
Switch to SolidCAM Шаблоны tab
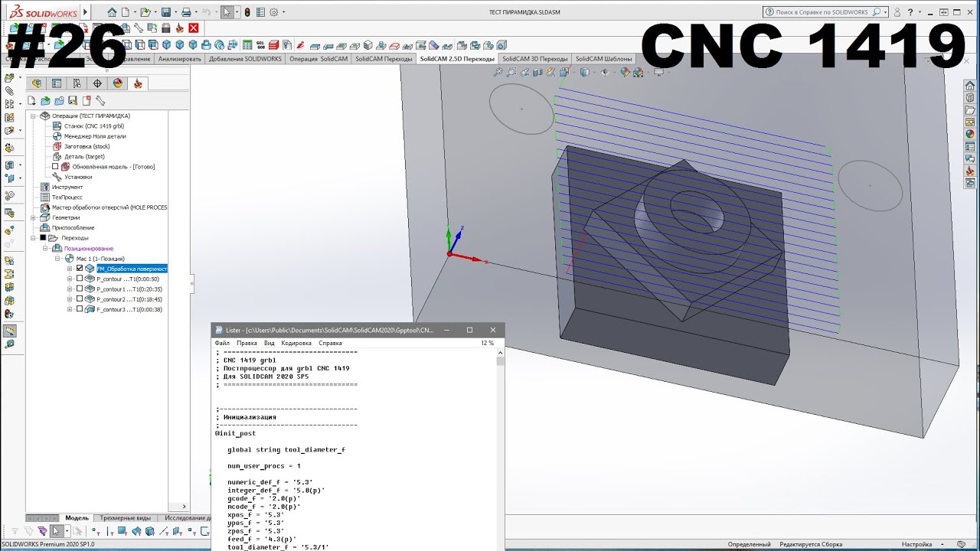tap(604, 59)
